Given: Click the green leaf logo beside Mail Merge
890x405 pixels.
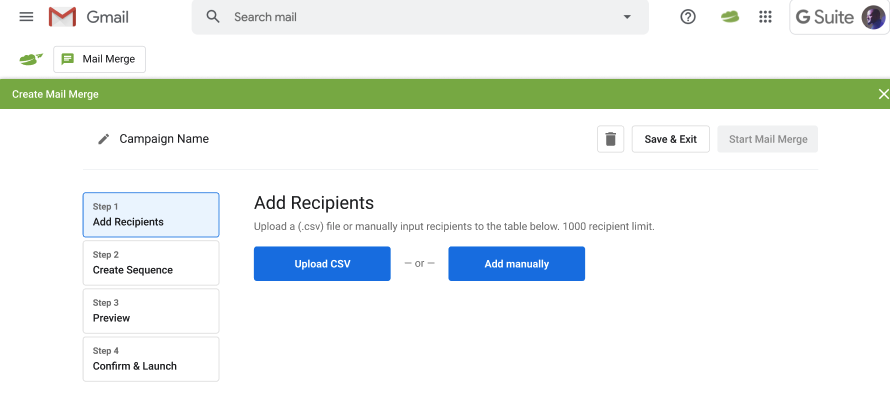Looking at the screenshot, I should click(30, 59).
